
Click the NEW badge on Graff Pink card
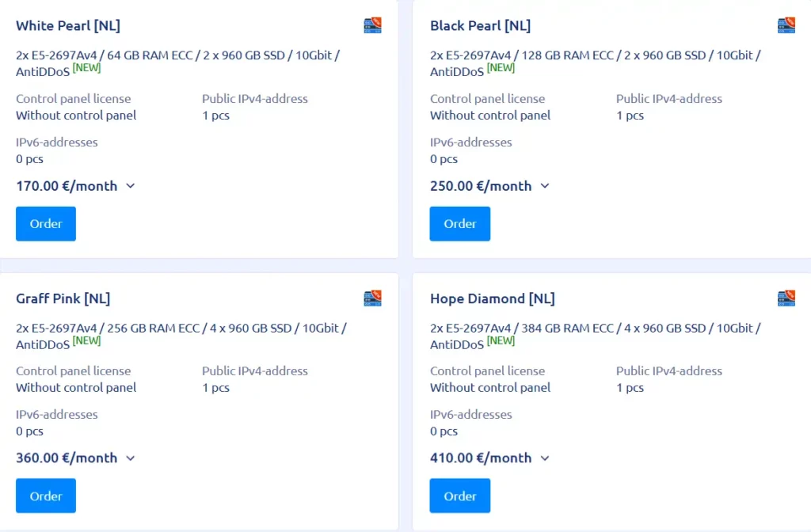click(86, 340)
